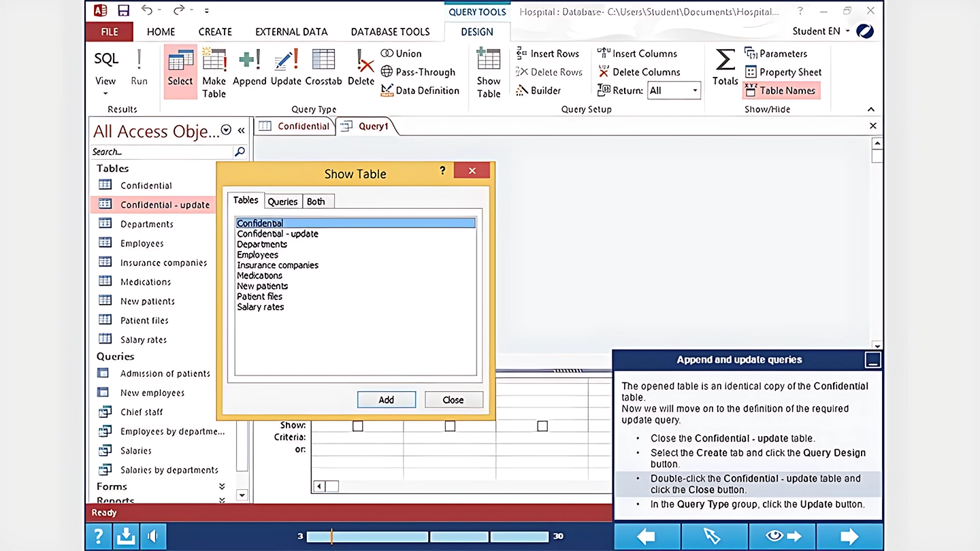Image resolution: width=980 pixels, height=551 pixels.
Task: Choose the Make Table query type
Action: 214,73
